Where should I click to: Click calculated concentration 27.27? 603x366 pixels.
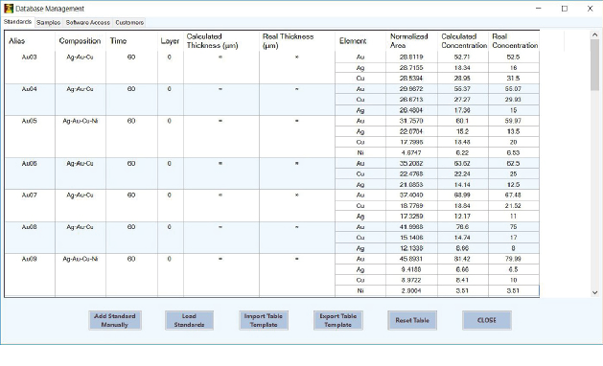[x=463, y=100]
